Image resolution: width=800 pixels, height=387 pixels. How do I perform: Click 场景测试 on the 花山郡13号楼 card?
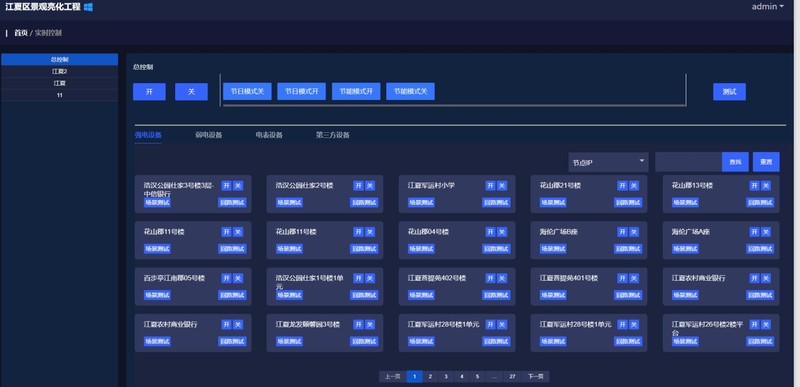click(x=685, y=202)
